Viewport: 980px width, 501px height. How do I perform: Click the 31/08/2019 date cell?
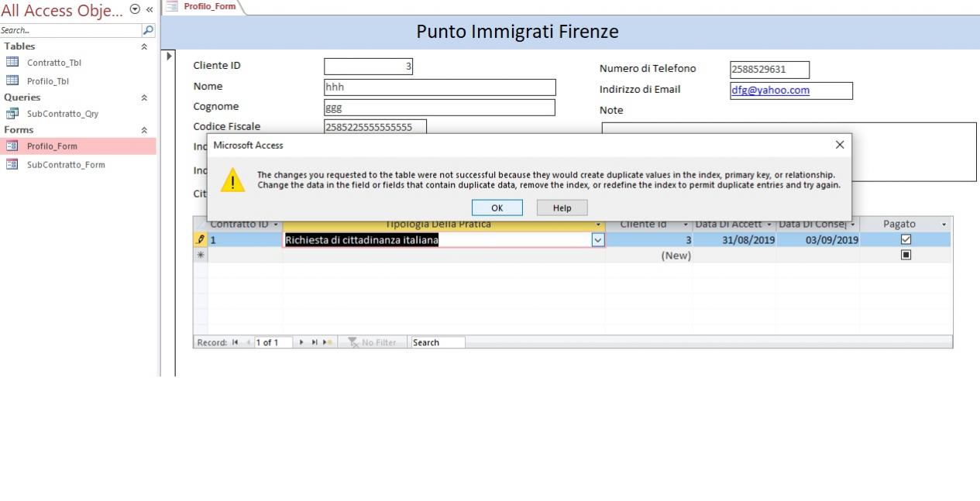(x=734, y=240)
